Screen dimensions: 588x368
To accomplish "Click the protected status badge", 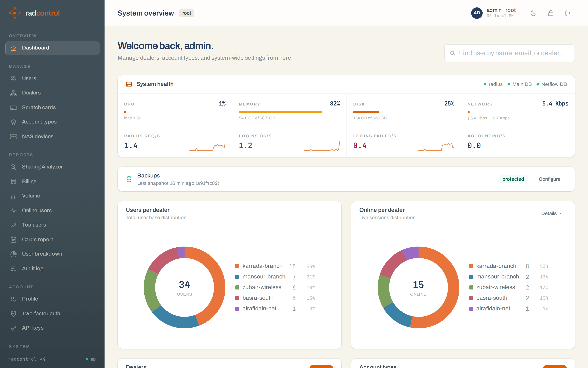I will 513,179.
